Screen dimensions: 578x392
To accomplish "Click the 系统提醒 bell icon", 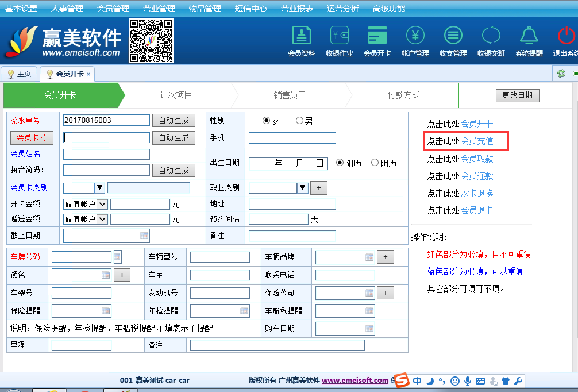I will pos(529,36).
